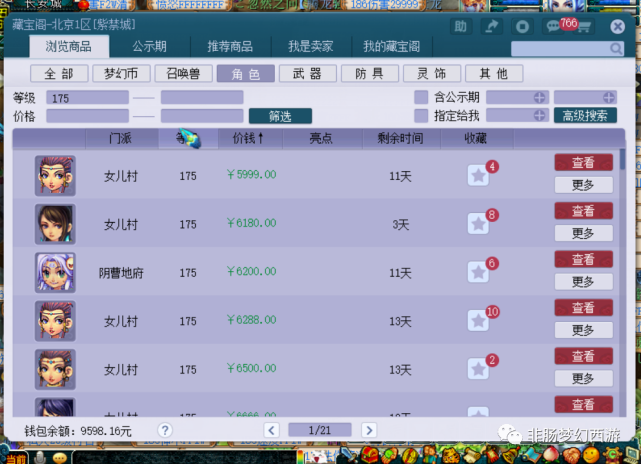Click the wallet balance question mark icon

coord(165,430)
